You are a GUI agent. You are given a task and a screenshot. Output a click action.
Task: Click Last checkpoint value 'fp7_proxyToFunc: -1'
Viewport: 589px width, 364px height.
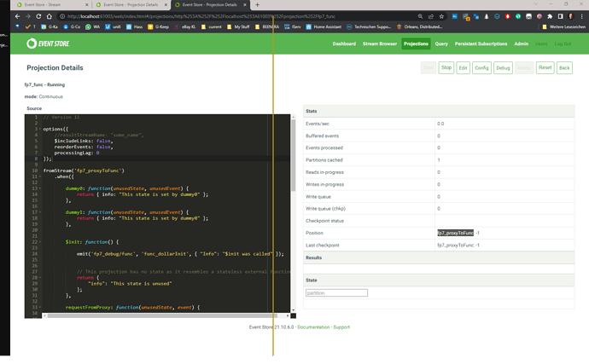click(458, 246)
